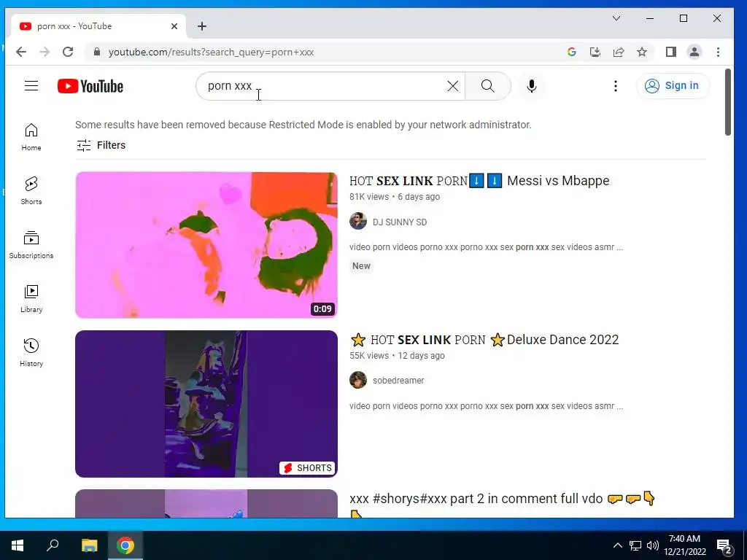This screenshot has height=560, width=747.
Task: Open the volume tray icon
Action: (x=653, y=545)
